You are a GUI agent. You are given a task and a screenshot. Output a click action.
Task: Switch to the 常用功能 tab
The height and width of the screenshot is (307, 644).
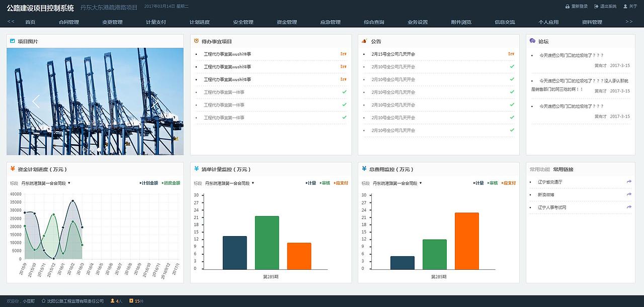click(x=540, y=169)
